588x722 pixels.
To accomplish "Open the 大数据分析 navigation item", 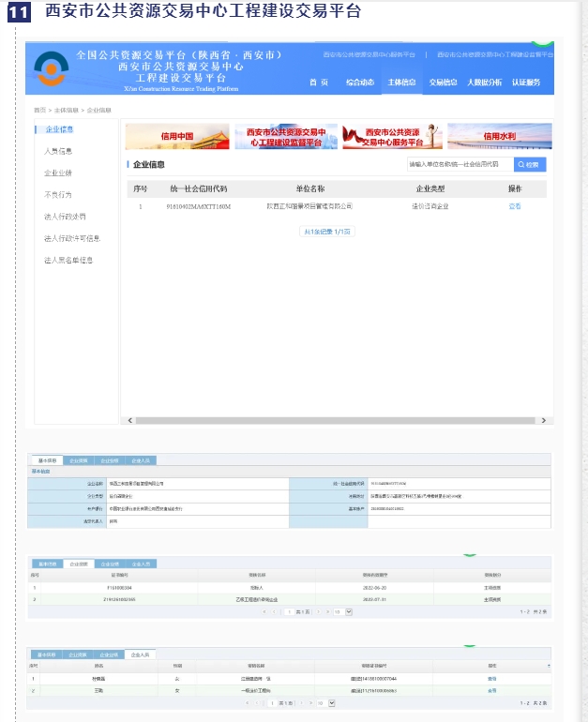I will tap(485, 83).
